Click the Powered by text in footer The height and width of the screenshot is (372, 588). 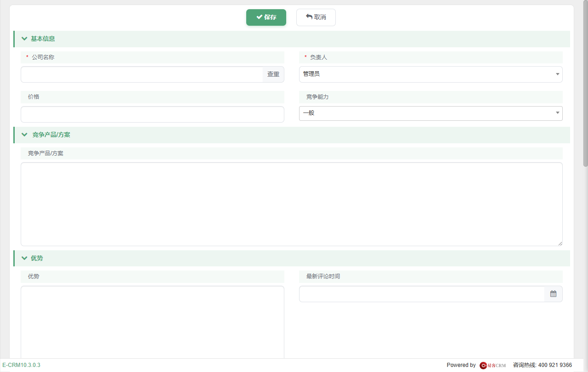click(461, 365)
